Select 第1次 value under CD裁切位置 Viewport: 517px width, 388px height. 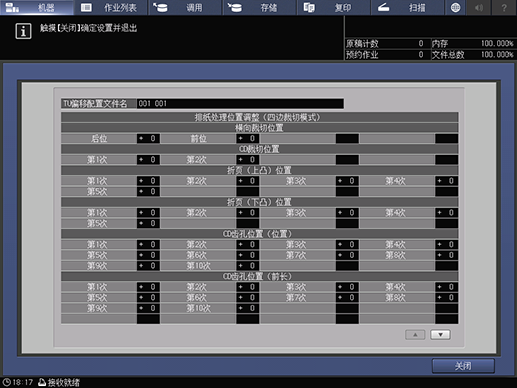click(x=148, y=160)
